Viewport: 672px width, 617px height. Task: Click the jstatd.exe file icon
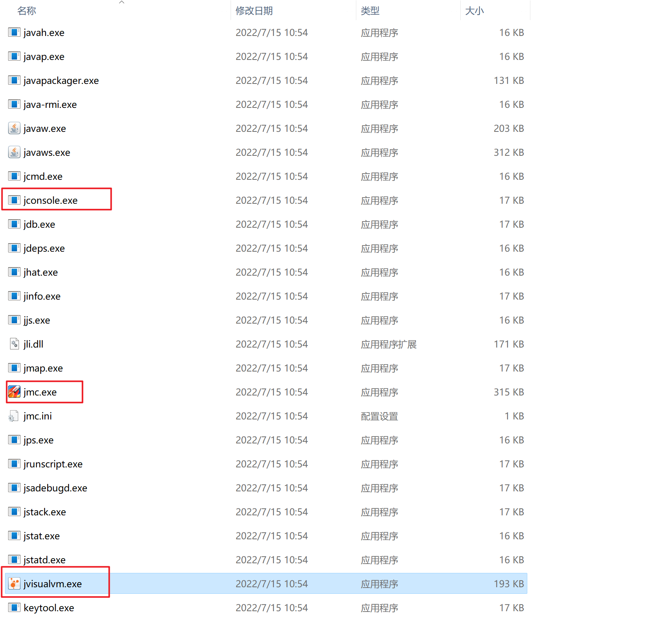[14, 560]
